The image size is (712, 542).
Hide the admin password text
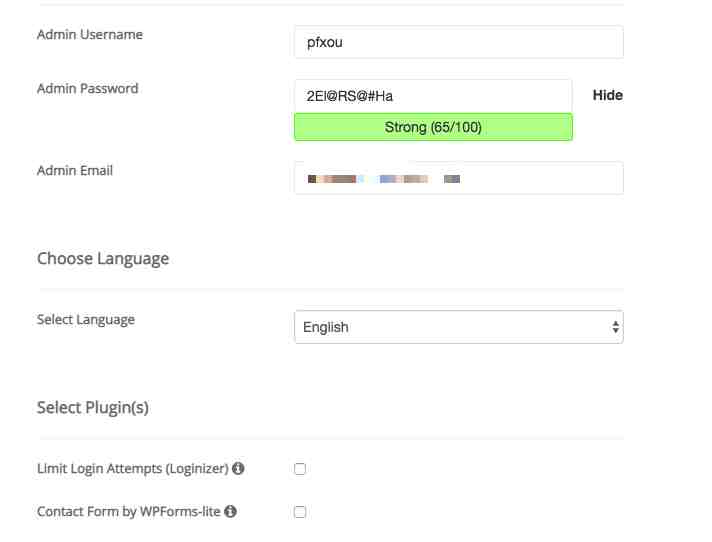click(608, 95)
